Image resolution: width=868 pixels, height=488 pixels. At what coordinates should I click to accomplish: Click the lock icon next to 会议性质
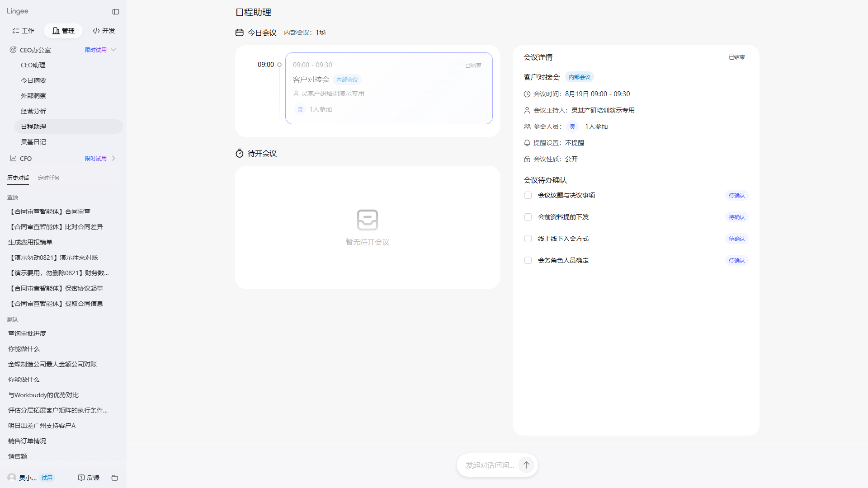pos(527,159)
